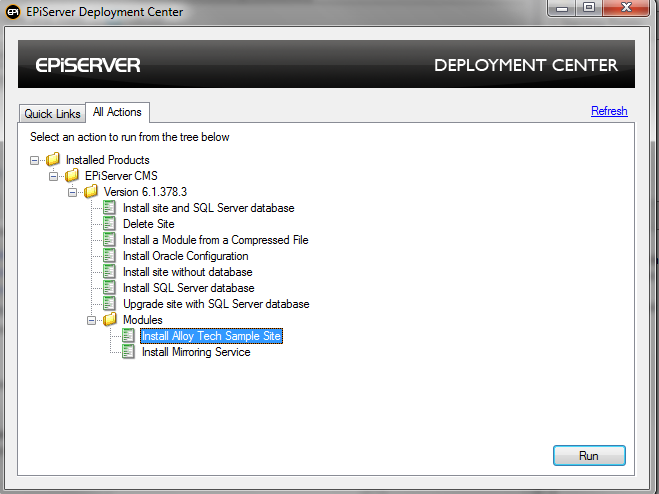The height and width of the screenshot is (494, 659).
Task: Select Install Alloy Tech Sample Site
Action: pyautogui.click(x=211, y=336)
